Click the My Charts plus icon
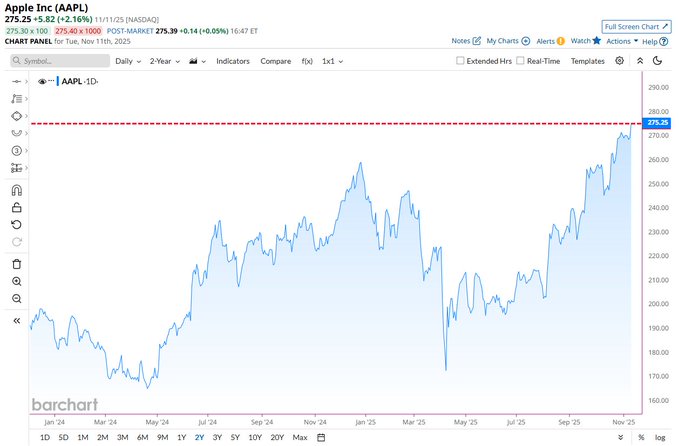This screenshot has width=679, height=446. click(x=526, y=41)
